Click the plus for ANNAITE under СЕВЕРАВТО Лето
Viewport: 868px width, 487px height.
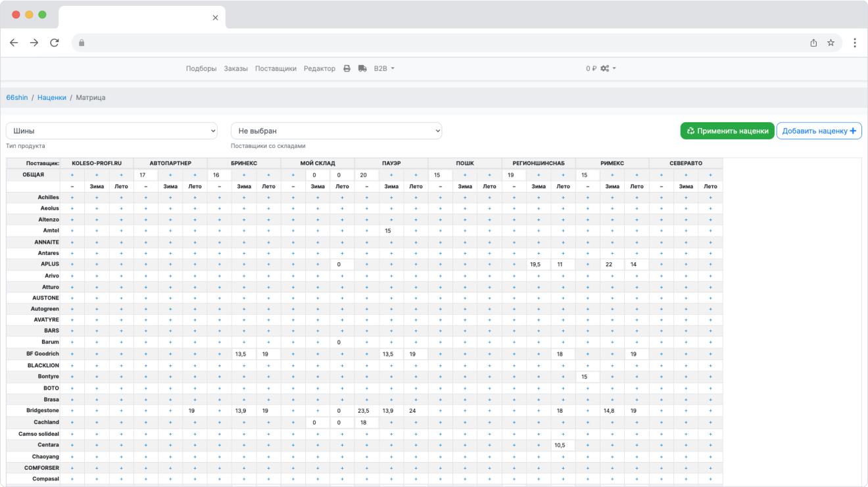710,242
